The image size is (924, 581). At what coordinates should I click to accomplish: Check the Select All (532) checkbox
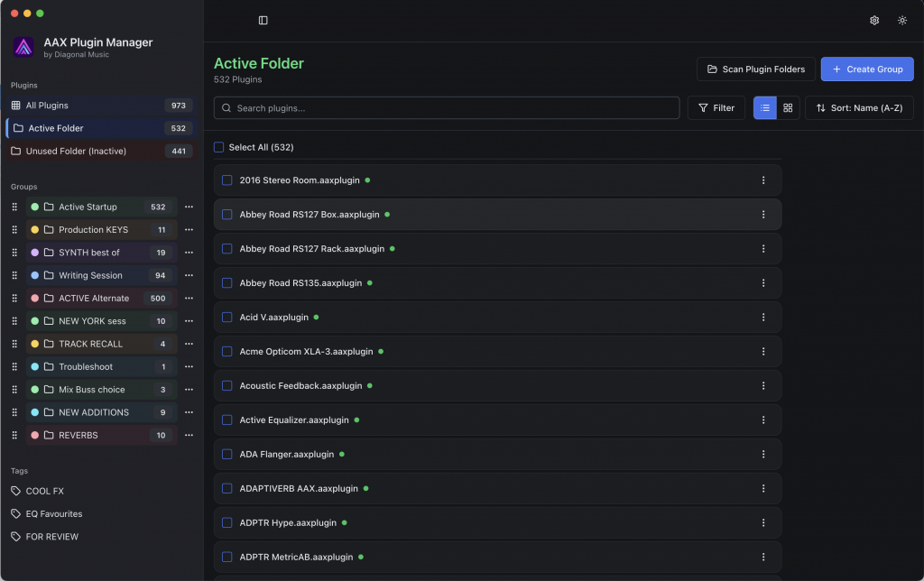[219, 147]
